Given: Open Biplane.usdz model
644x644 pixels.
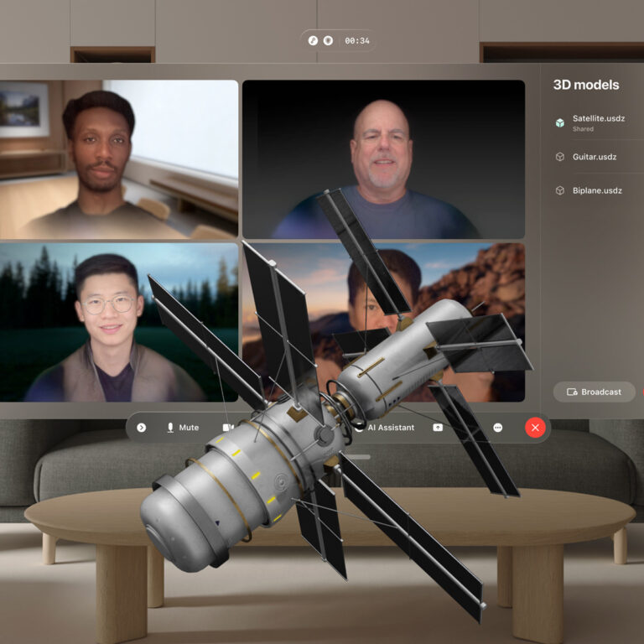Looking at the screenshot, I should click(596, 190).
